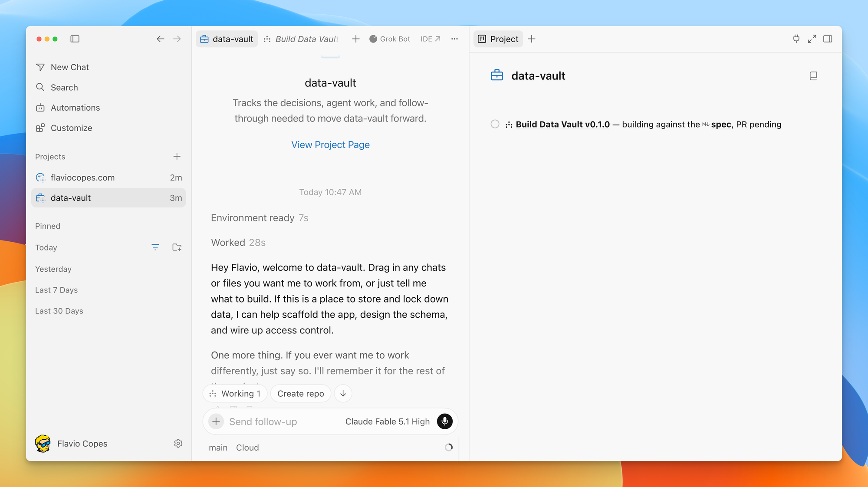The width and height of the screenshot is (868, 487).
Task: Expand the Yesterday section
Action: (53, 269)
